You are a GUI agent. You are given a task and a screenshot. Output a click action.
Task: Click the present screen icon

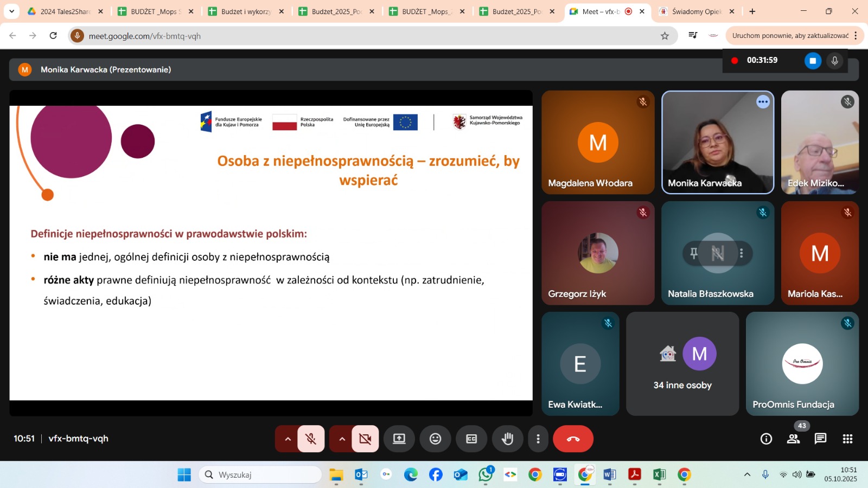click(399, 439)
